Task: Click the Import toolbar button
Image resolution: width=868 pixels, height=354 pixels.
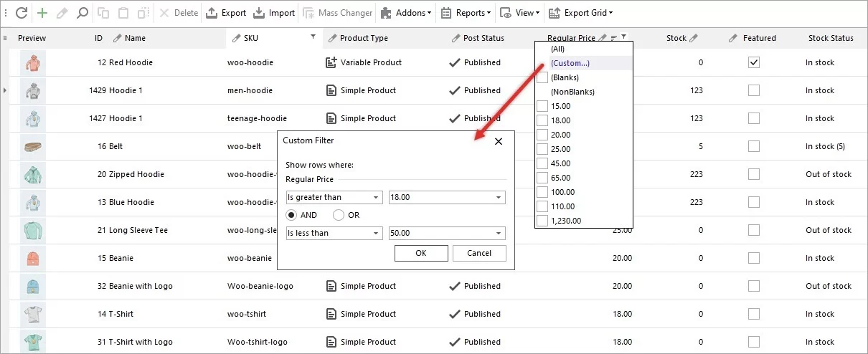Action: point(274,13)
